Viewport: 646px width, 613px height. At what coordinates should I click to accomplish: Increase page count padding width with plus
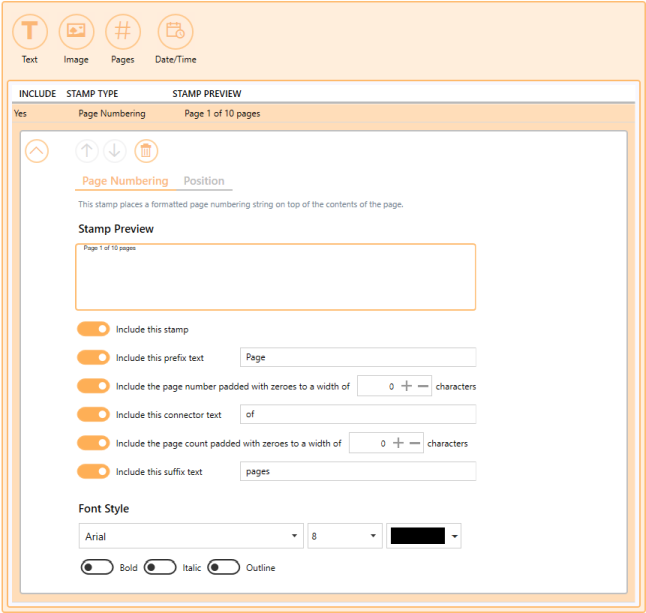398,443
